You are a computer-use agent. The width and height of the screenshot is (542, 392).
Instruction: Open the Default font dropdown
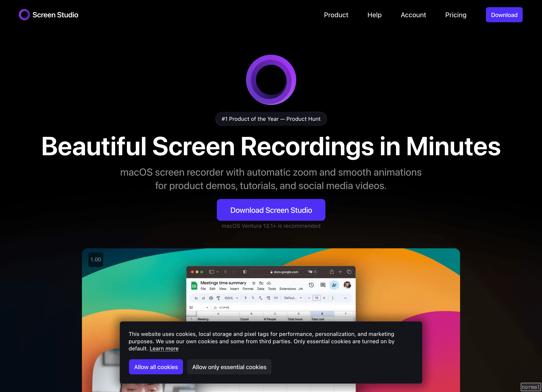point(293,298)
